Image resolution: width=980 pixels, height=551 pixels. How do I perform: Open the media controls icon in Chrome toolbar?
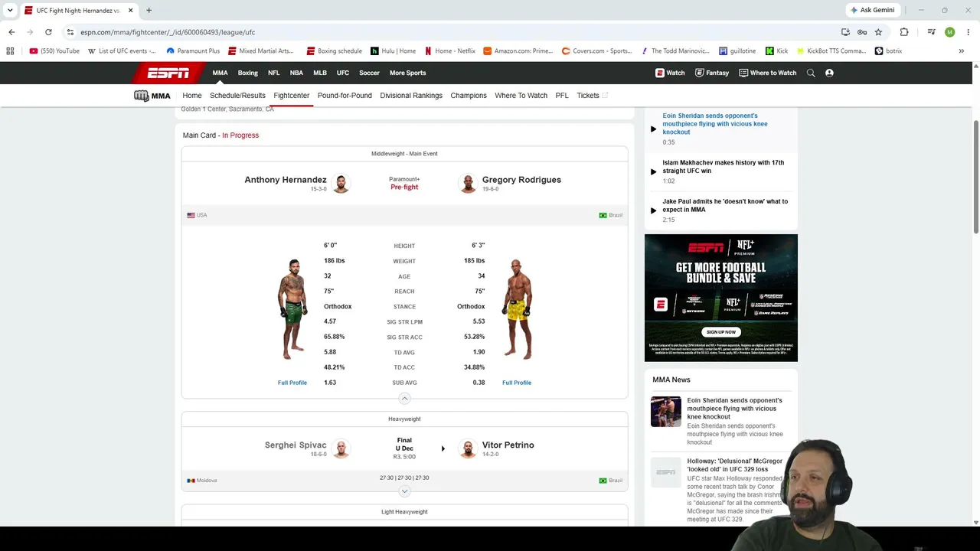pyautogui.click(x=931, y=32)
